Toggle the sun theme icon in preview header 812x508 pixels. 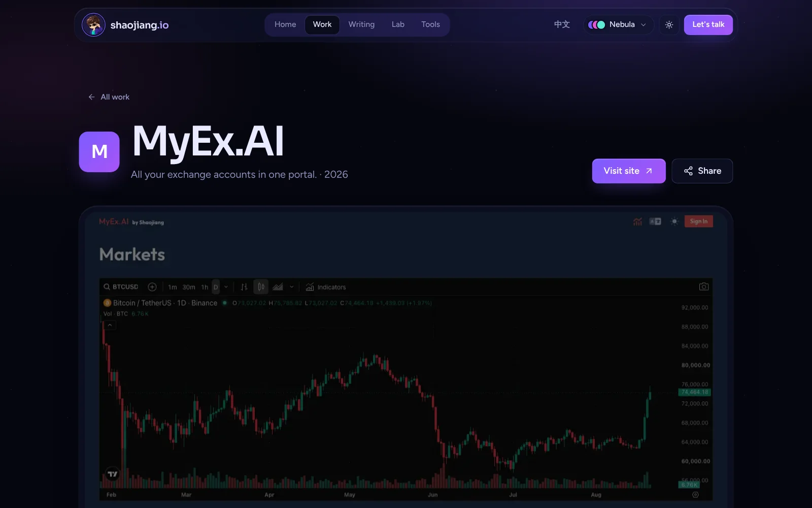pyautogui.click(x=674, y=221)
